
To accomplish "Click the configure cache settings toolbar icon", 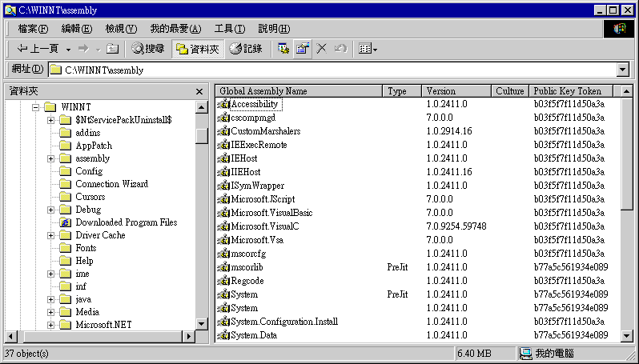I will (283, 49).
